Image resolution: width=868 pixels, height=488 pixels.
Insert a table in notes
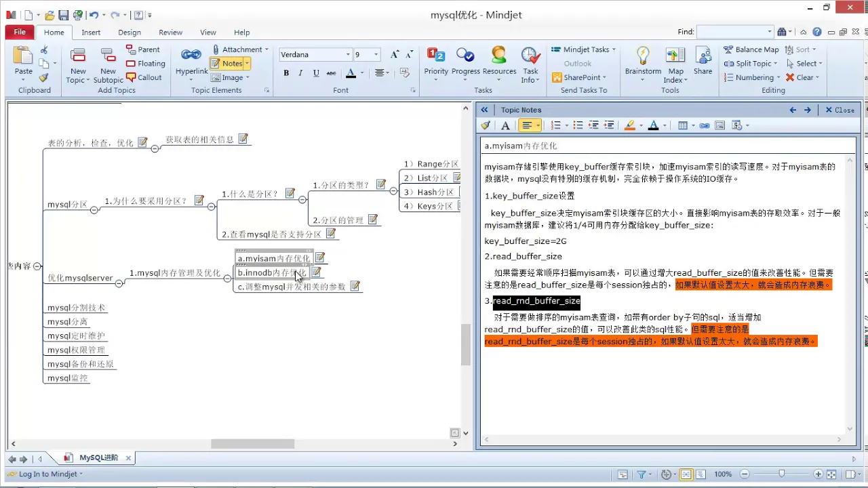coord(682,125)
